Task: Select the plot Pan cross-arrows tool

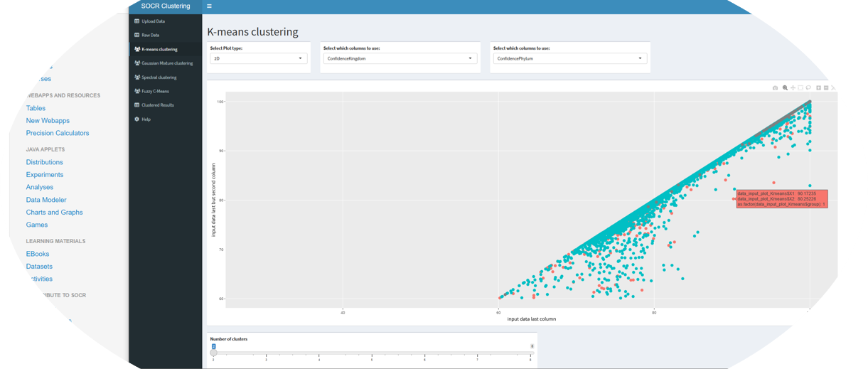Action: point(793,88)
